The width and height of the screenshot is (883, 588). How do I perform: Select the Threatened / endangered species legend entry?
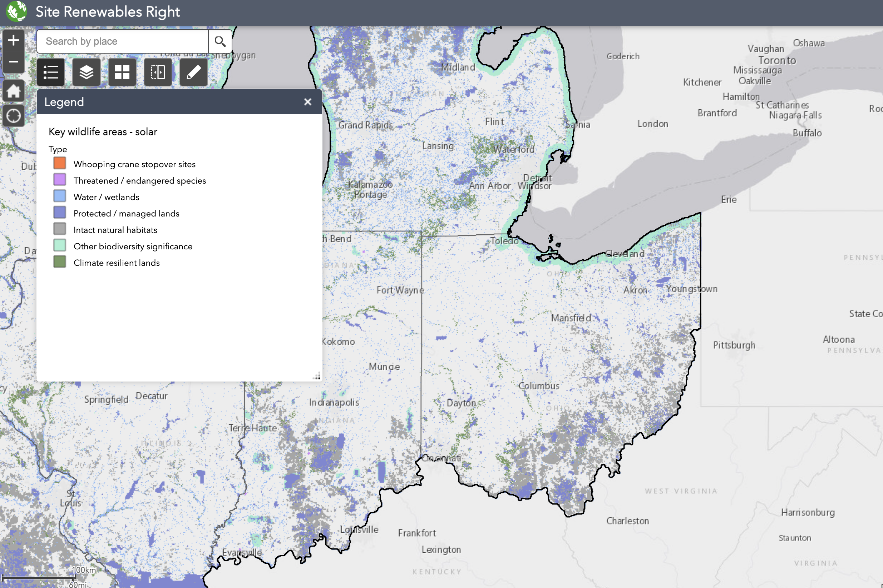coord(139,180)
